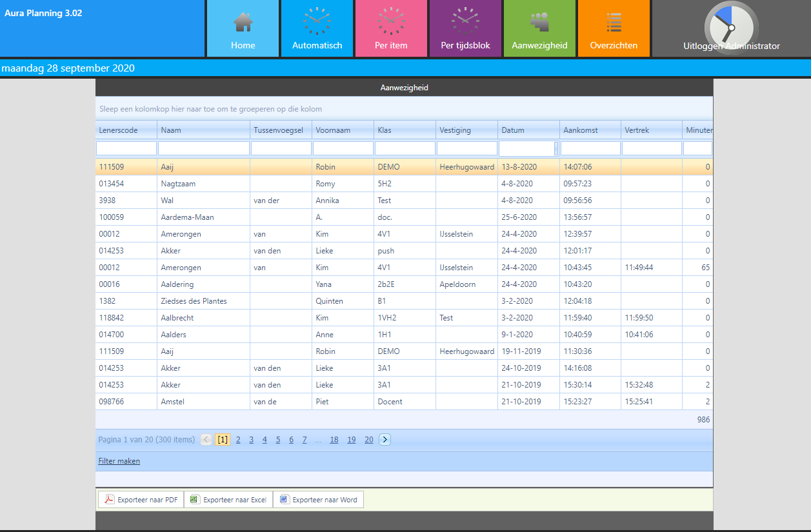Open the Per tijdsblok tile
This screenshot has height=532, width=811.
coord(465,28)
